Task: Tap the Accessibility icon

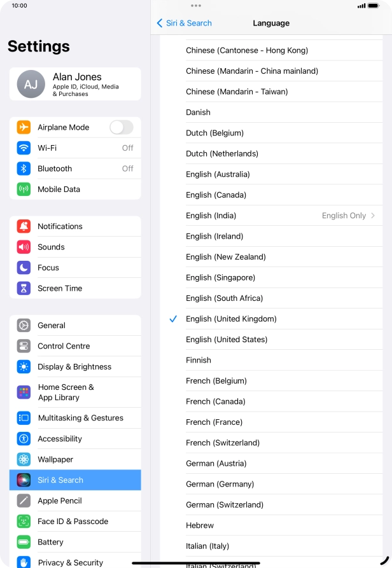Action: tap(24, 439)
